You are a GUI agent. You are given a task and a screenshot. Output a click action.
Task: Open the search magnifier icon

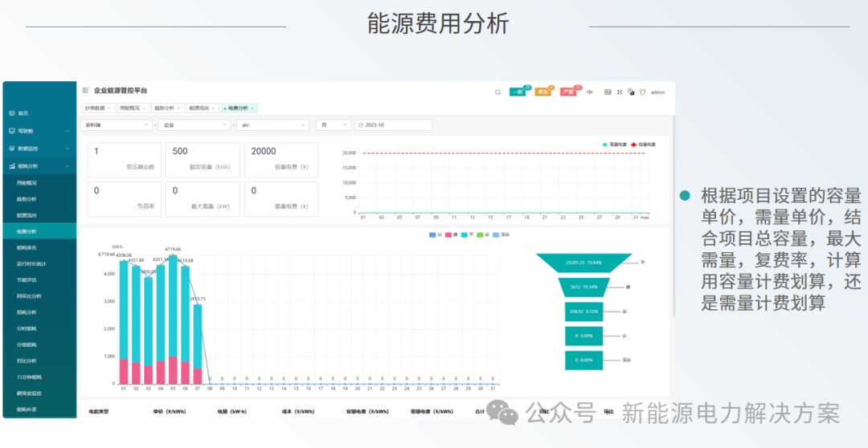click(x=497, y=92)
